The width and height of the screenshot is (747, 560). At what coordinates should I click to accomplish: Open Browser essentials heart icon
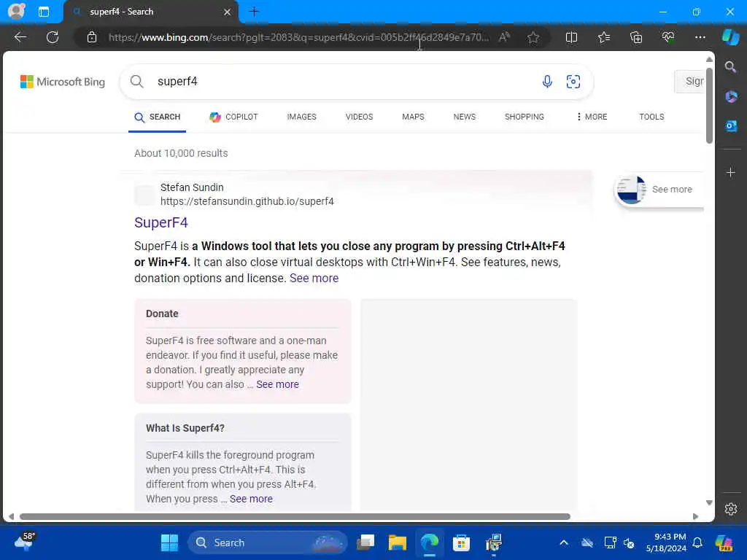pyautogui.click(x=668, y=37)
